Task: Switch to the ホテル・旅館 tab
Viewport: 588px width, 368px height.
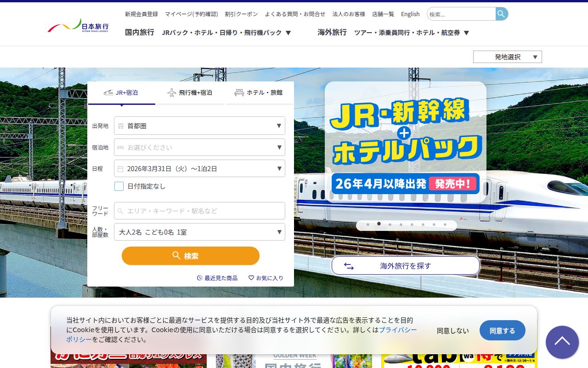Action: [259, 93]
